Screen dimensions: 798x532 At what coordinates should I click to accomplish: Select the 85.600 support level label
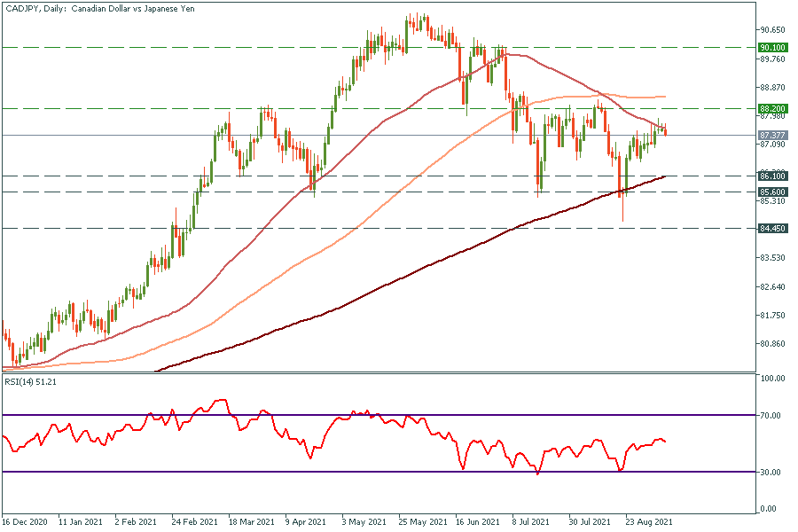(772, 192)
